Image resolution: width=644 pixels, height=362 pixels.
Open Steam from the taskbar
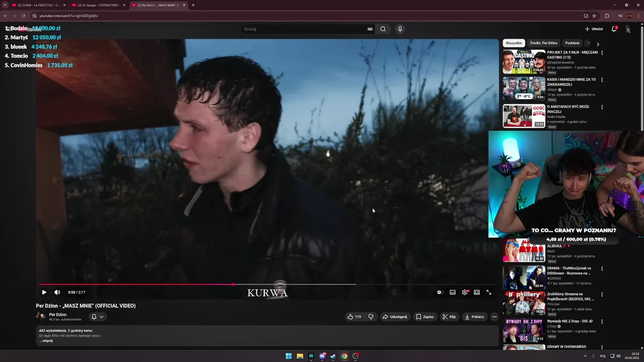(x=333, y=356)
